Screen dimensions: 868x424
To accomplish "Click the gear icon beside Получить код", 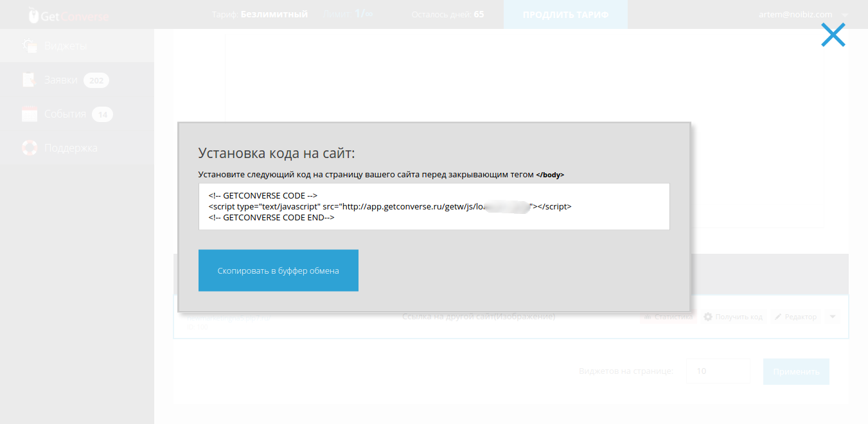I will (708, 317).
